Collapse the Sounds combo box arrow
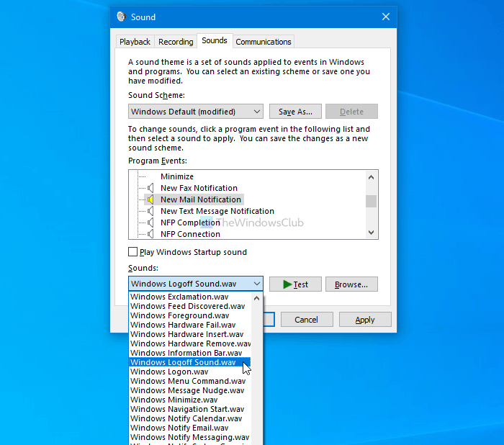This screenshot has height=445, width=504. coord(257,284)
